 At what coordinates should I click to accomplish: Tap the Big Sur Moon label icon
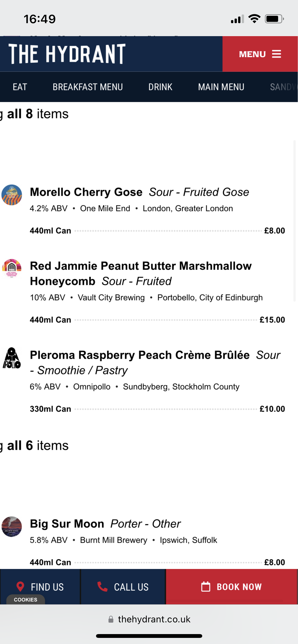point(12,526)
